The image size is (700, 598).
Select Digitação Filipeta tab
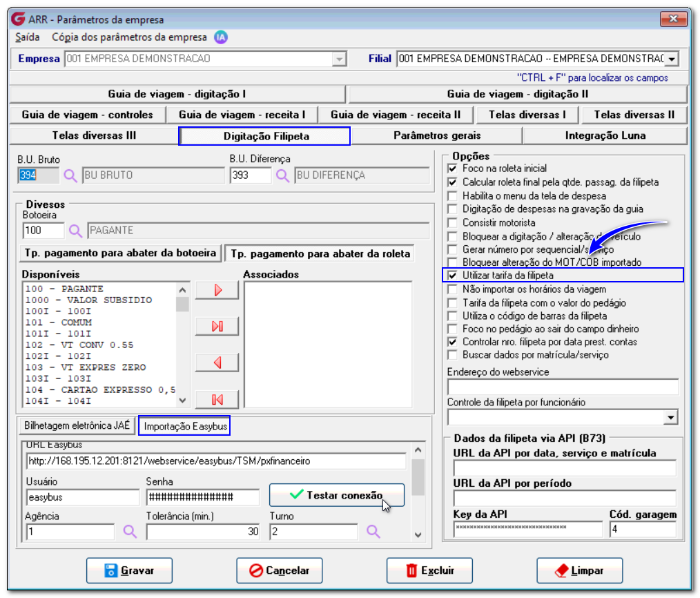(x=264, y=136)
